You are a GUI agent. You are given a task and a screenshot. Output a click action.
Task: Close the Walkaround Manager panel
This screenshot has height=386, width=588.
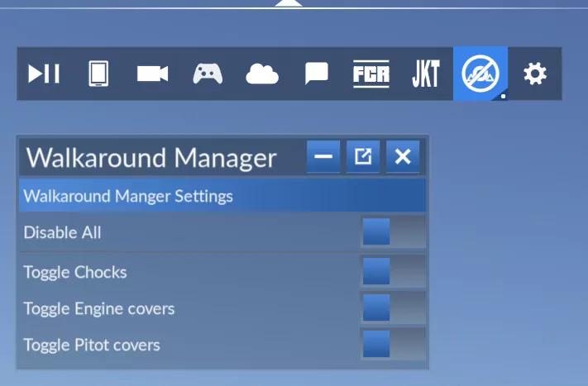tap(403, 157)
